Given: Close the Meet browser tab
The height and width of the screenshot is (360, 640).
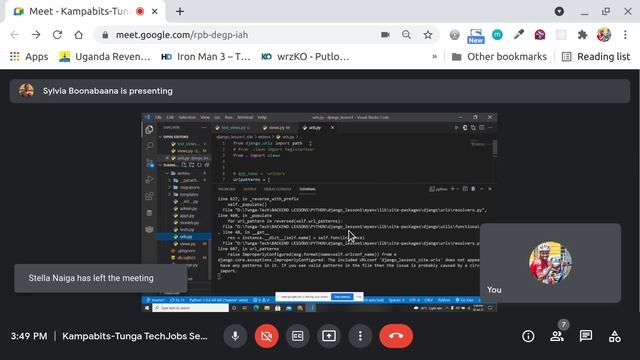Looking at the screenshot, I should (x=155, y=11).
